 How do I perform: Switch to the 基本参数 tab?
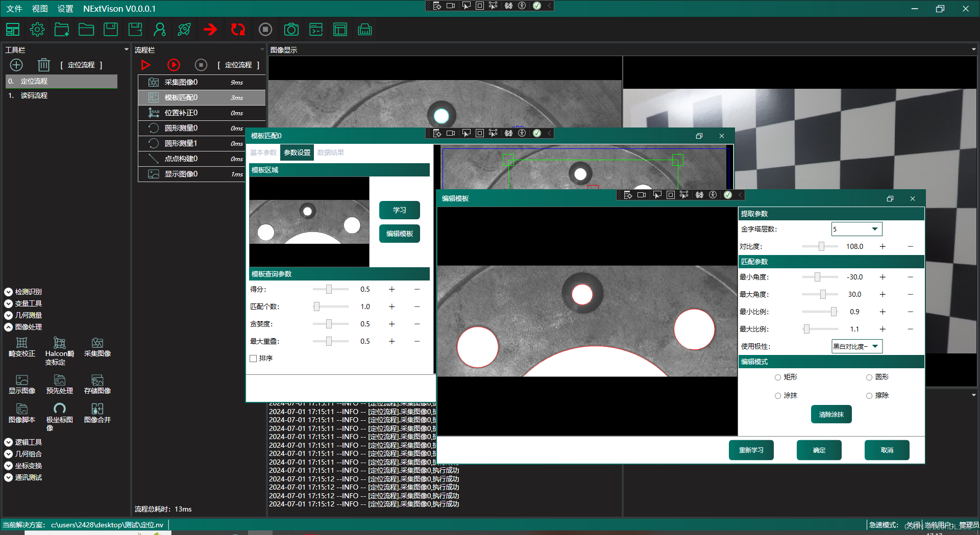(263, 152)
